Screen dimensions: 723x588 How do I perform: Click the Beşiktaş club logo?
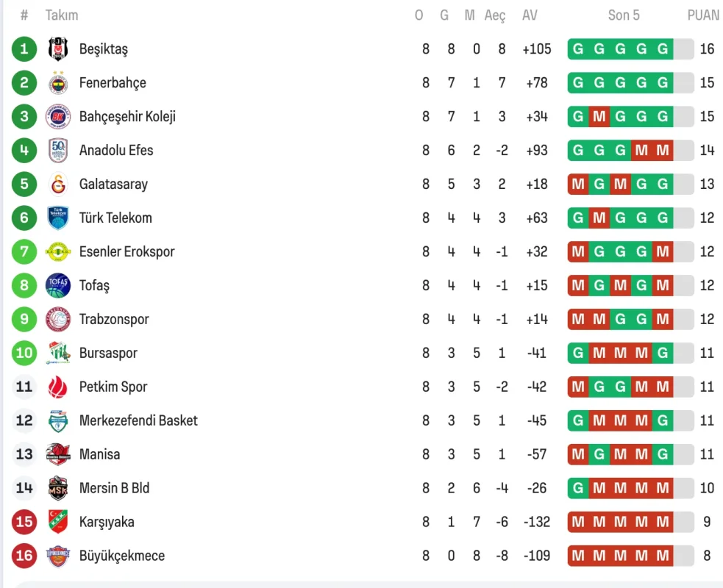pos(58,49)
